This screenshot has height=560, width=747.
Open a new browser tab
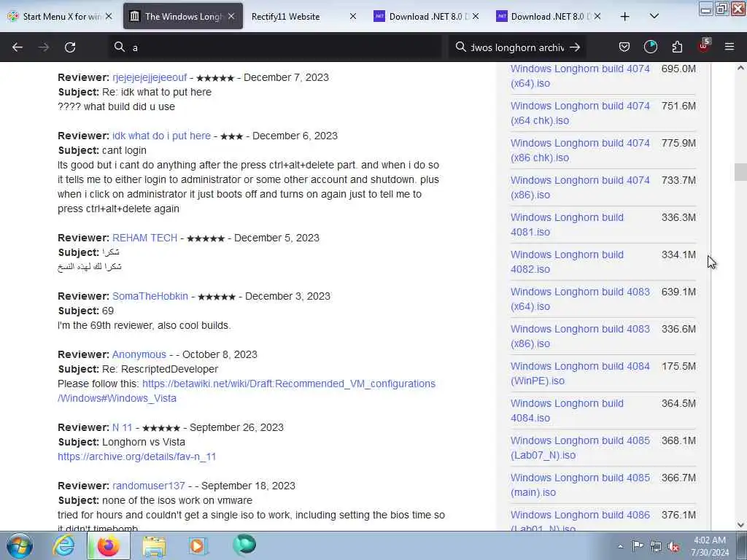coord(625,17)
